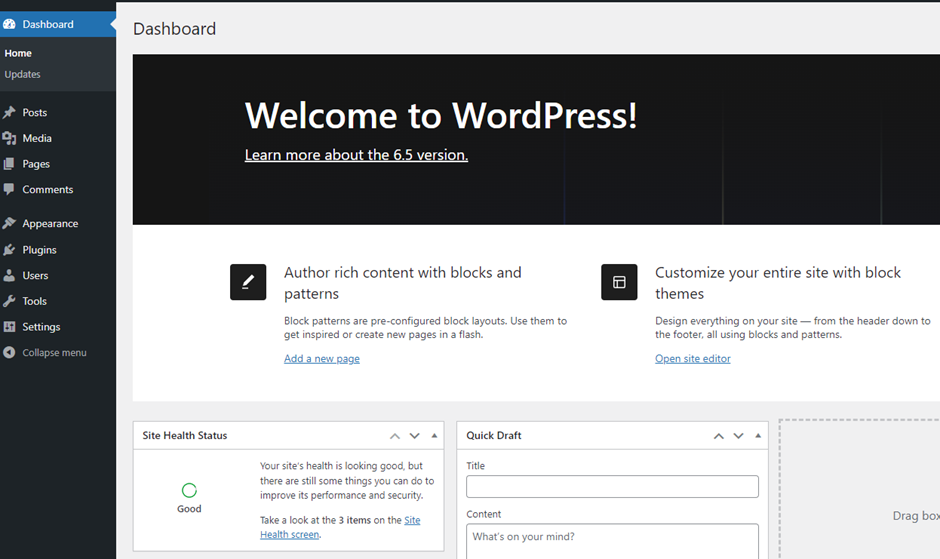
Task: Move Site Health Status widget down
Action: 414,436
